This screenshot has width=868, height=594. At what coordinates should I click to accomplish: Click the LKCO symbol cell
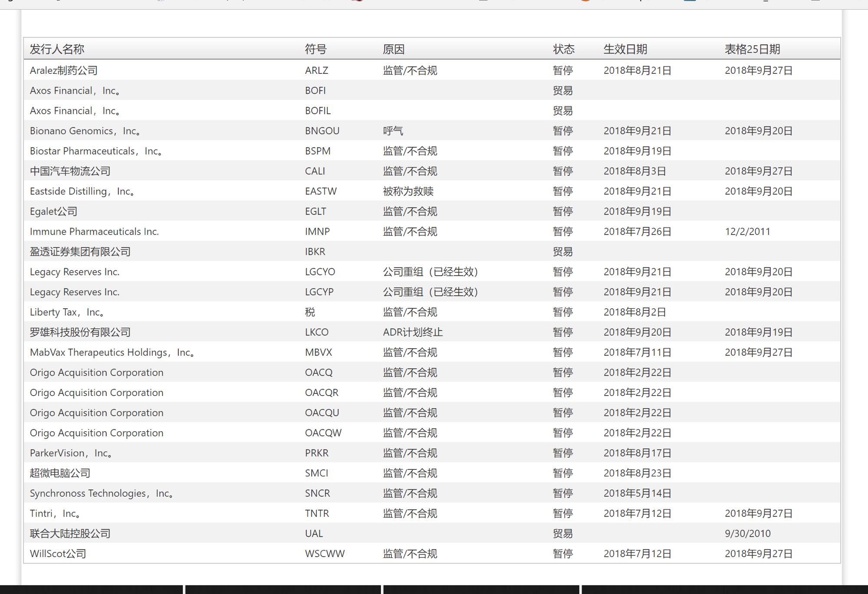click(x=316, y=332)
